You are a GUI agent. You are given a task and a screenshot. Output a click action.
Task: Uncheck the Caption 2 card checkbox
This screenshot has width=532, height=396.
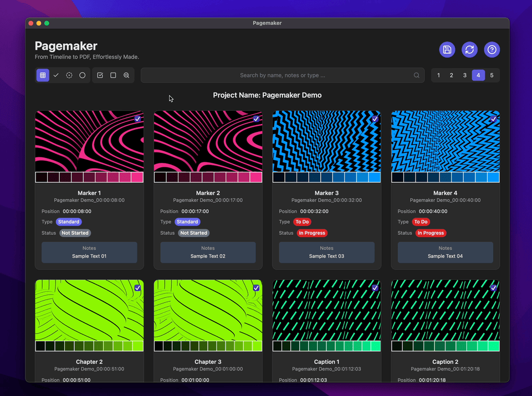click(493, 287)
